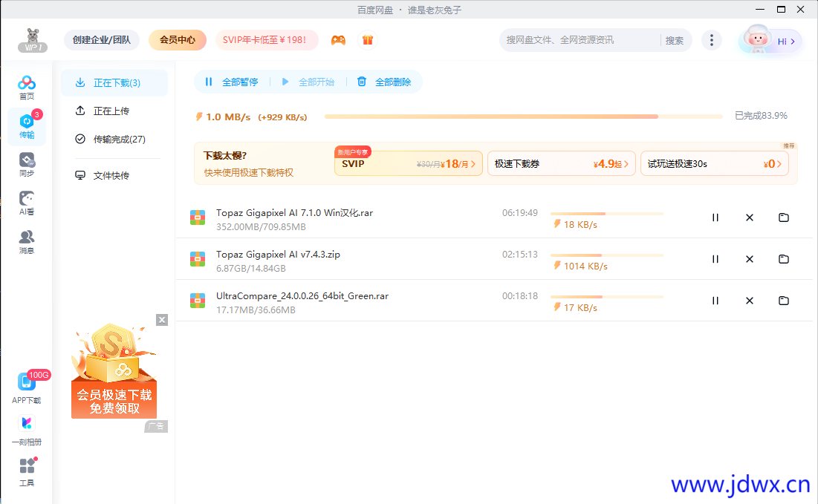The image size is (818, 504).
Task: Click the 06:19:49 remaining time
Action: [519, 212]
